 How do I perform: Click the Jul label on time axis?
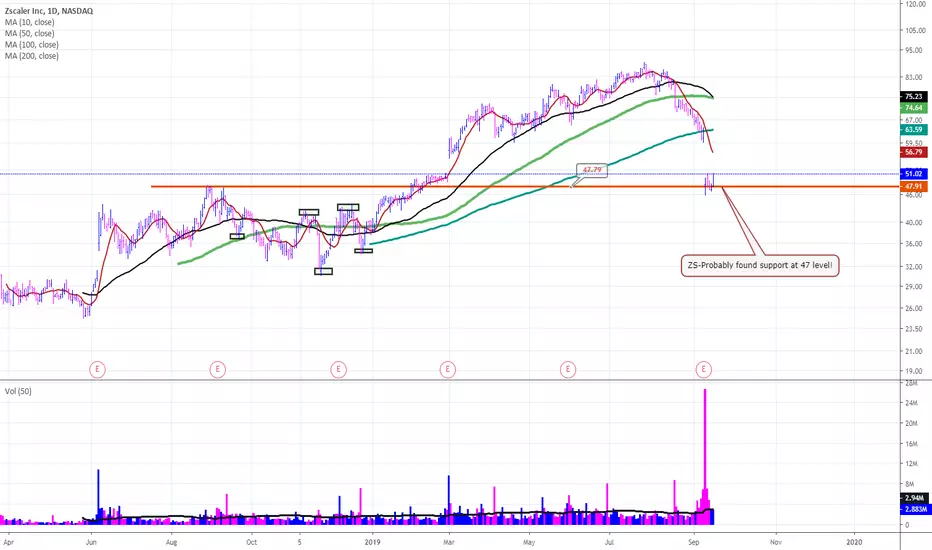tap(609, 542)
